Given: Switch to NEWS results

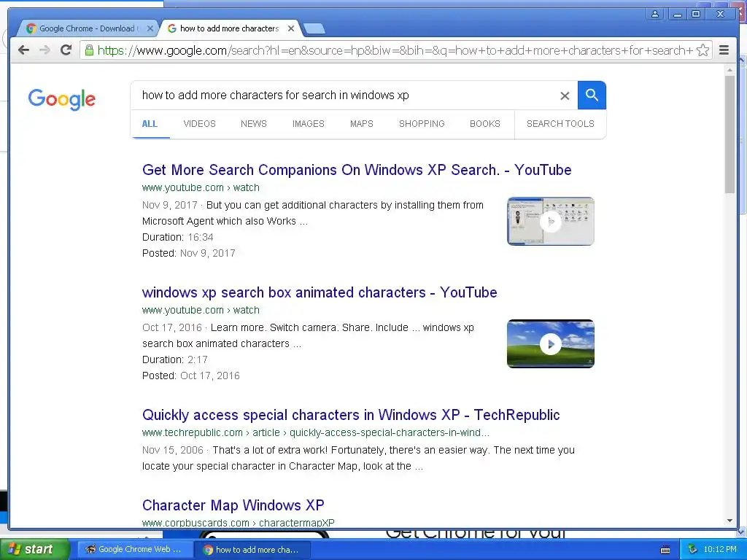Looking at the screenshot, I should (253, 124).
